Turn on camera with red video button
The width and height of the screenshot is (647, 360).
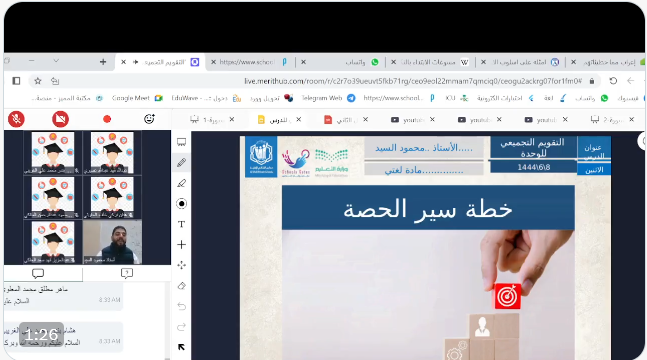60,119
